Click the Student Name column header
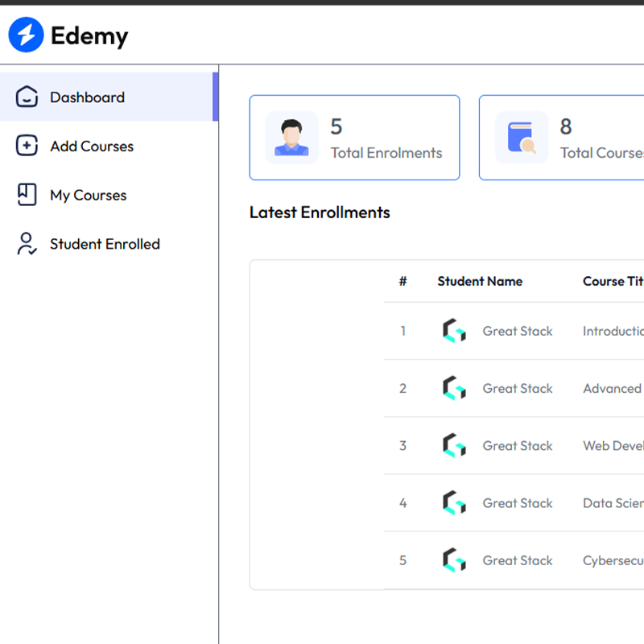Image resolution: width=644 pixels, height=644 pixels. coord(480,281)
